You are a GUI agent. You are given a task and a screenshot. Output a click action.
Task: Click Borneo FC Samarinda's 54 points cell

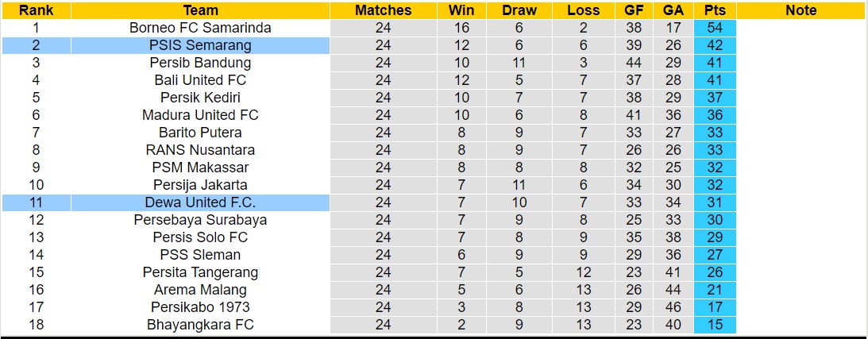714,28
